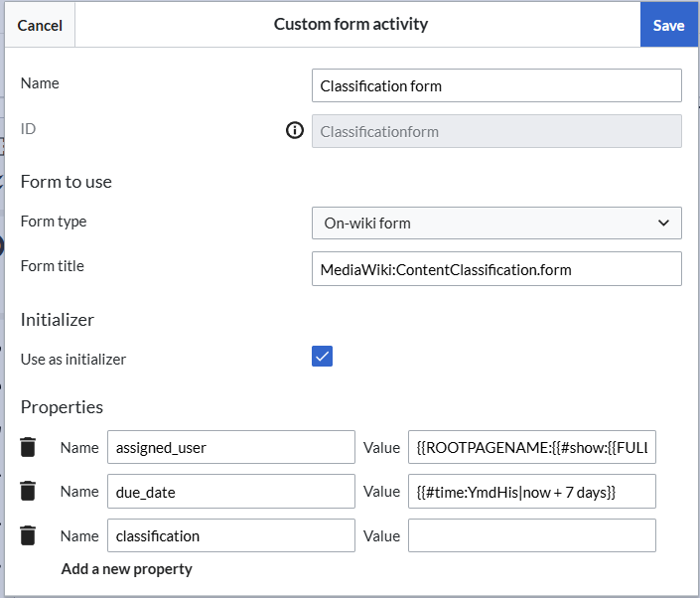Click the Custom form activity dialog title
Image resolution: width=700 pixels, height=598 pixels.
(350, 24)
